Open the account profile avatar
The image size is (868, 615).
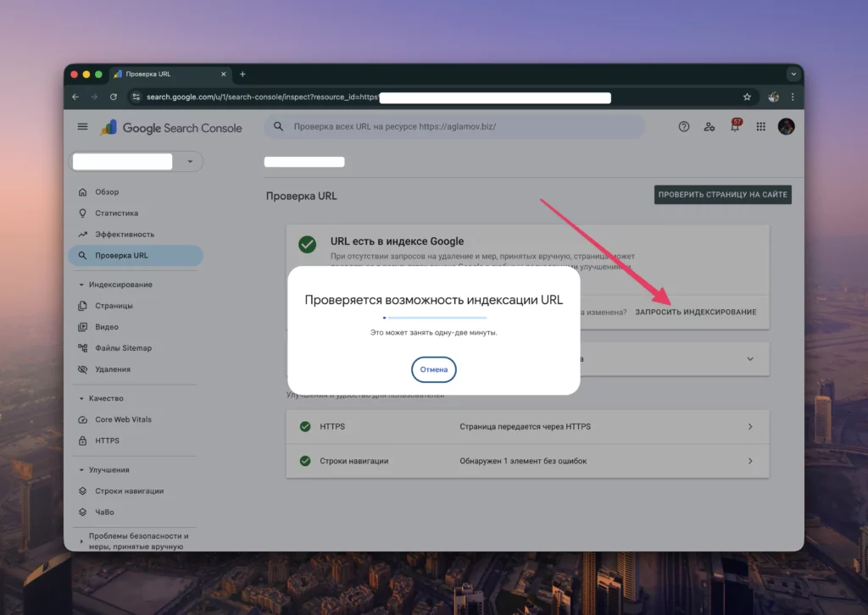click(786, 127)
